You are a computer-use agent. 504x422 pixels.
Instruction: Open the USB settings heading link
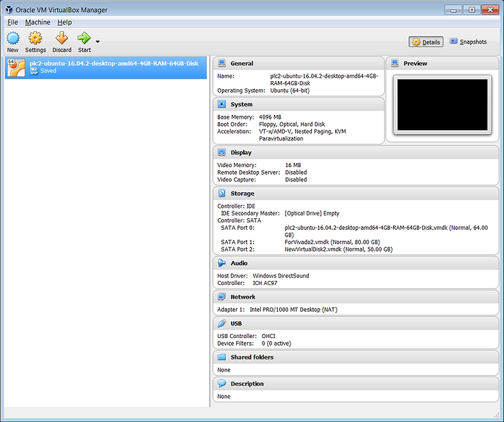pos(236,324)
